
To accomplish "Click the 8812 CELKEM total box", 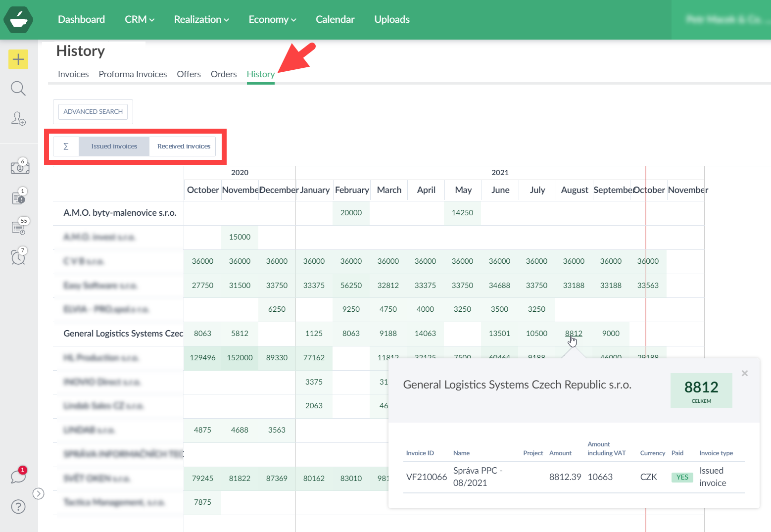I will pyautogui.click(x=701, y=390).
